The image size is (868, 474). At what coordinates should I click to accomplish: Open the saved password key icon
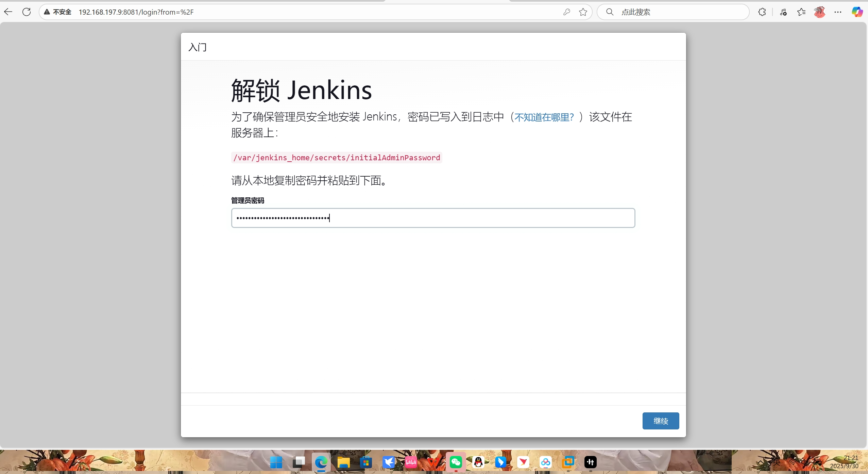(566, 12)
